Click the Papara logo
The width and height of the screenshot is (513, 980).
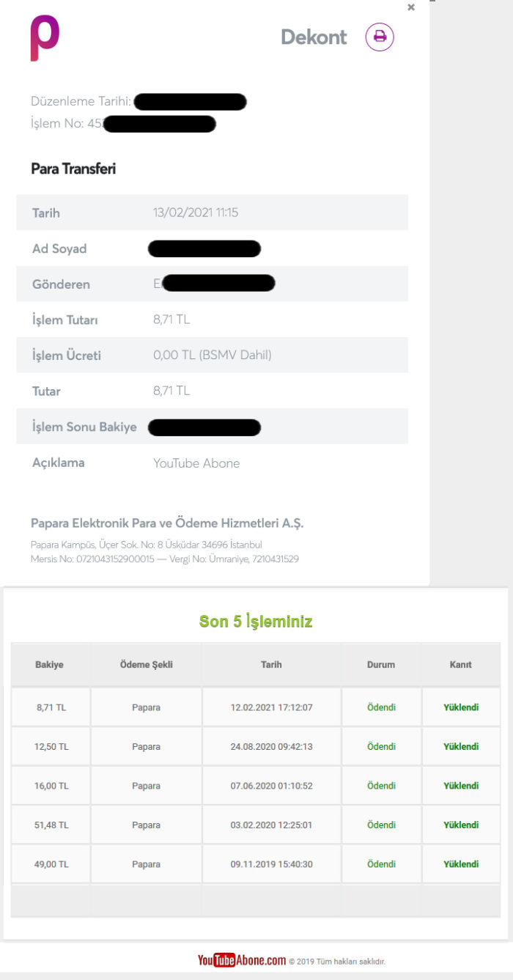[x=45, y=39]
